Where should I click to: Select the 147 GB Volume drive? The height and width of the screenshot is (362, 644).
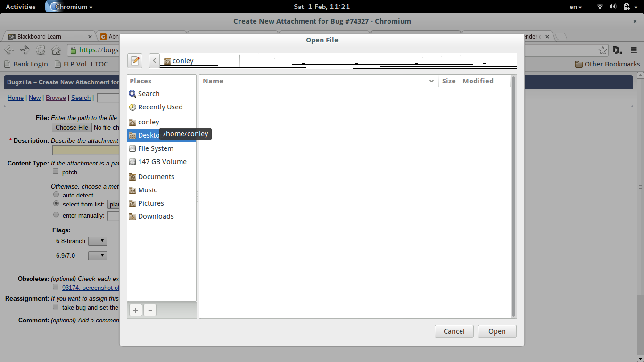click(x=162, y=162)
